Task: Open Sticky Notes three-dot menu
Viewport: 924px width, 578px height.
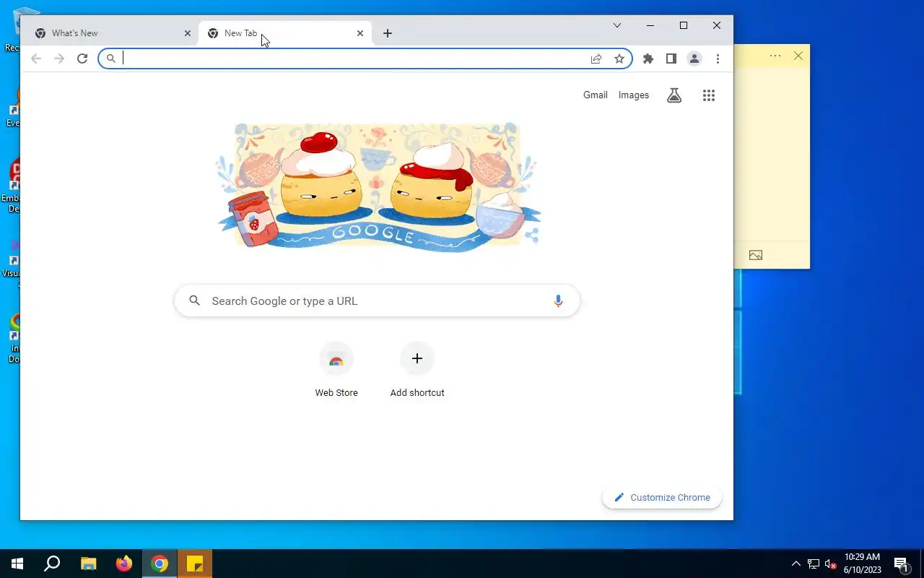Action: 775,56
